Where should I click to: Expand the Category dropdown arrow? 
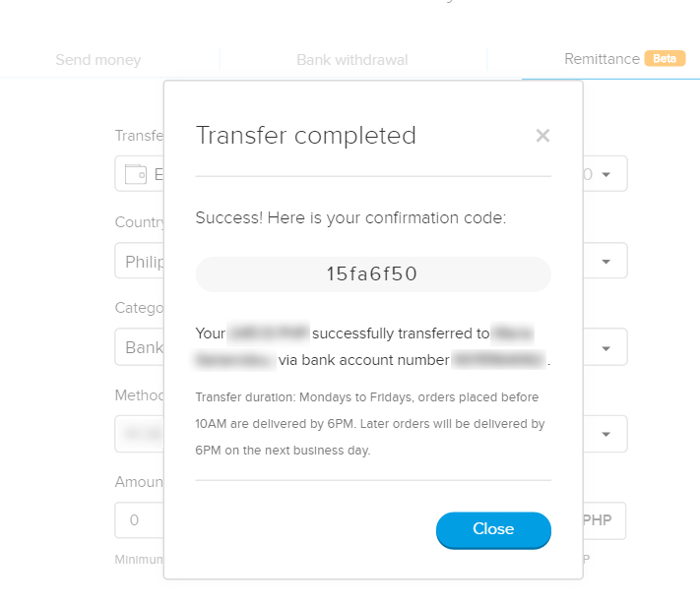(x=605, y=348)
